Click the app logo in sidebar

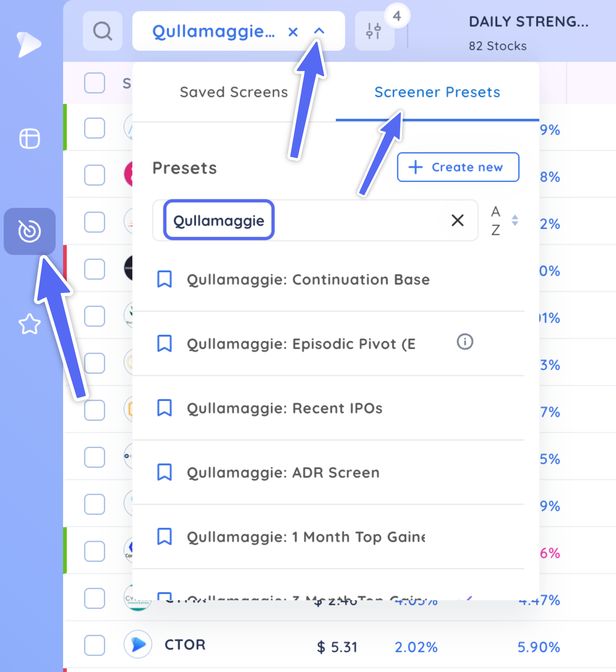[29, 44]
